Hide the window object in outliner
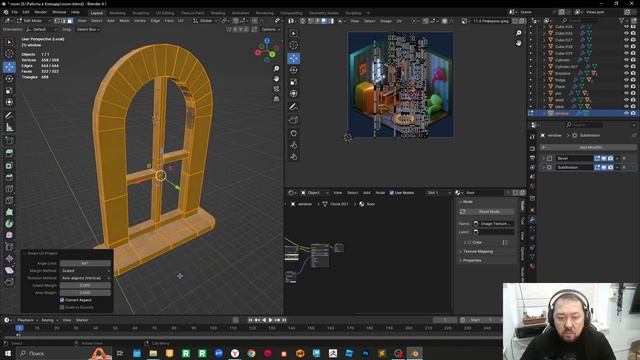The image size is (640, 360). pos(627,113)
